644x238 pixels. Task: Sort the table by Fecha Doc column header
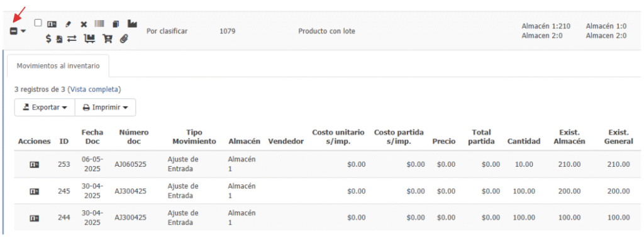pyautogui.click(x=92, y=137)
